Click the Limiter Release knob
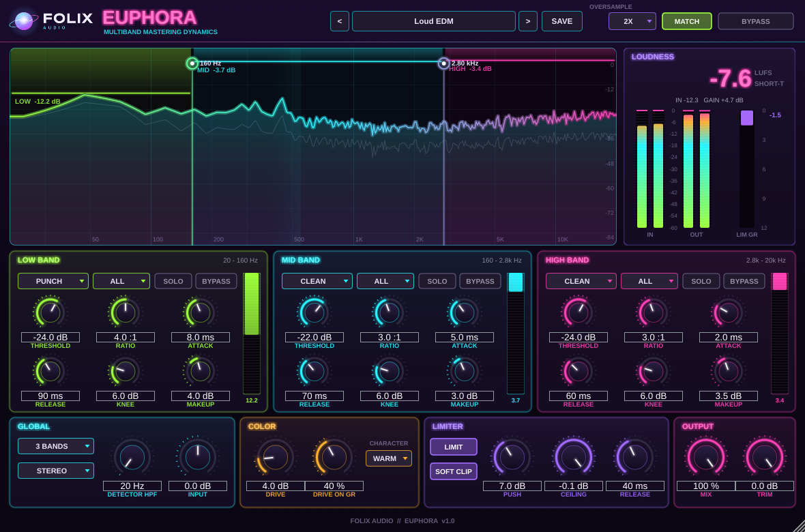 (x=635, y=457)
